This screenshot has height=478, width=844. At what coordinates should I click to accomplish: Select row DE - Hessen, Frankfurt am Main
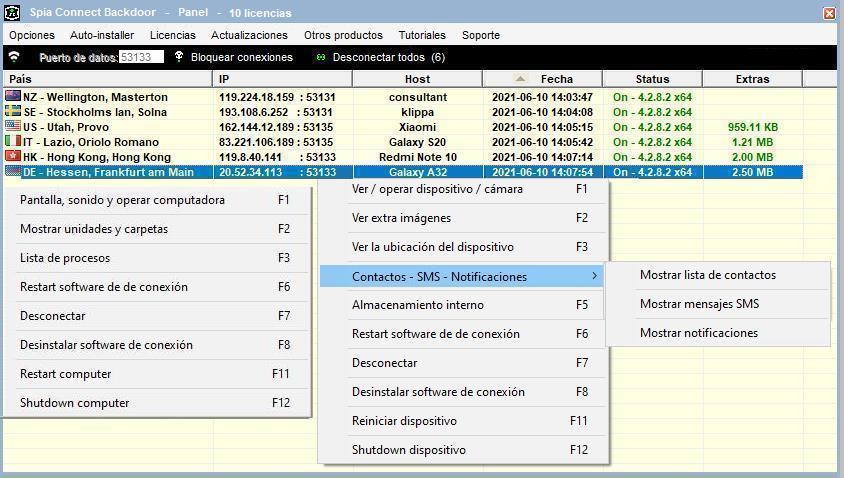(403, 172)
